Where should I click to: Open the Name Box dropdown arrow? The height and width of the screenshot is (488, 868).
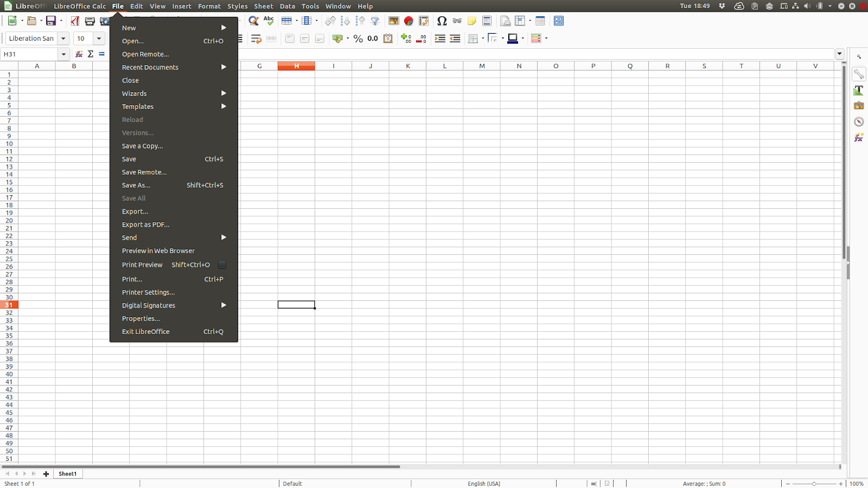pos(63,54)
